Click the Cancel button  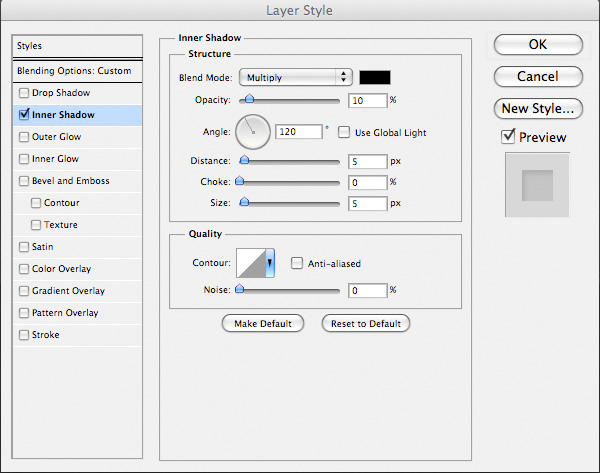pyautogui.click(x=538, y=77)
